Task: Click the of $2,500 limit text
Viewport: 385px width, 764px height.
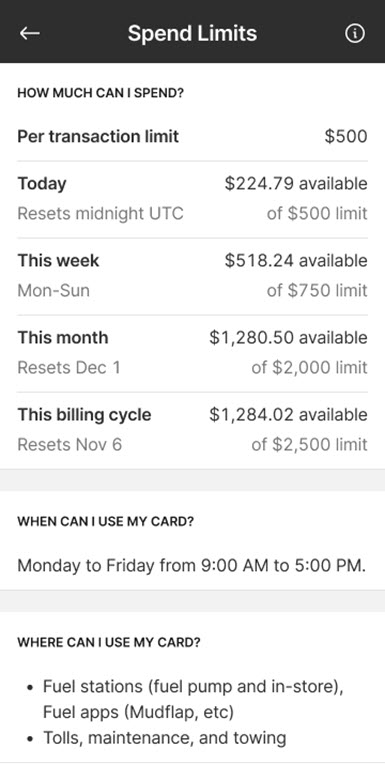Action: (309, 444)
